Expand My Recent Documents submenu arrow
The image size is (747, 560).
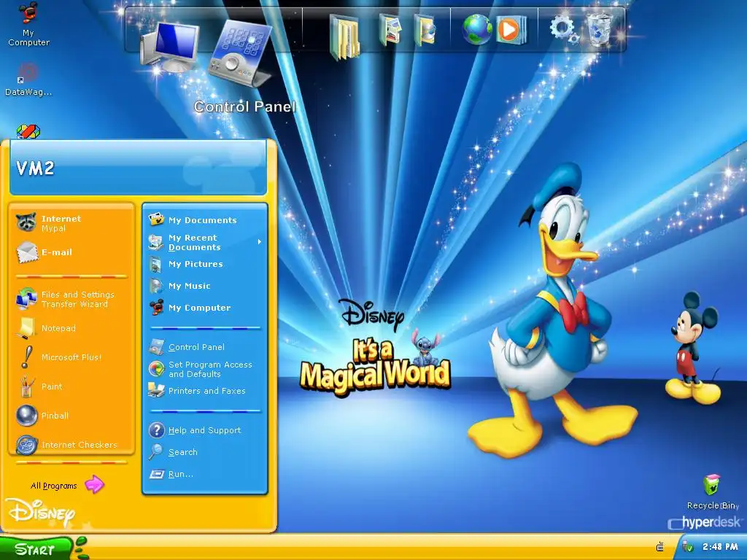click(x=259, y=242)
